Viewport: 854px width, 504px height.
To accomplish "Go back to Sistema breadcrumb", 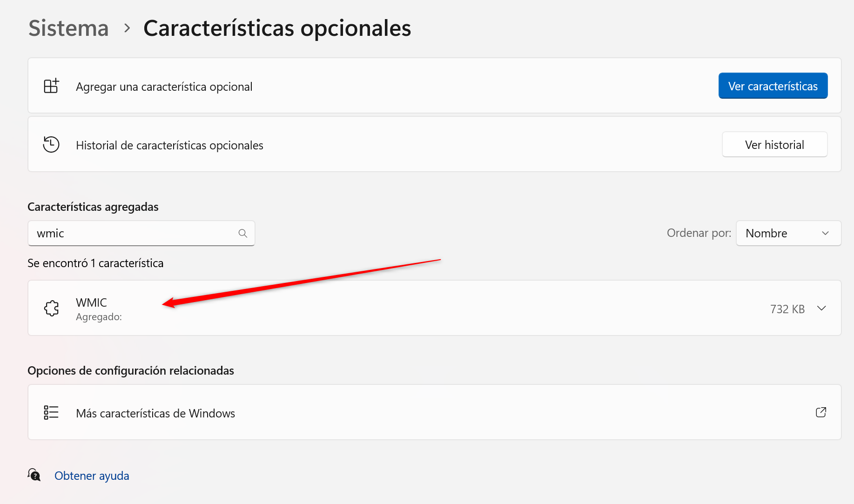I will coord(69,28).
